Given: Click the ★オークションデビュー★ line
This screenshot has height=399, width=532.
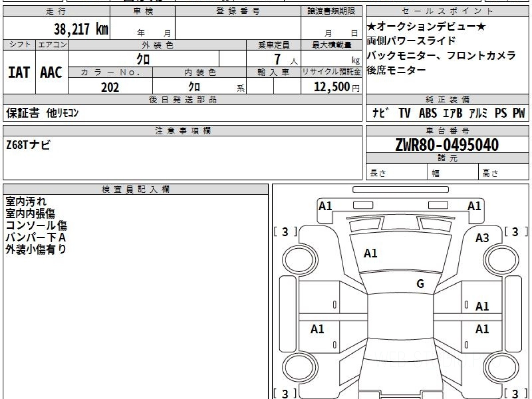Looking at the screenshot, I should 426,27.
